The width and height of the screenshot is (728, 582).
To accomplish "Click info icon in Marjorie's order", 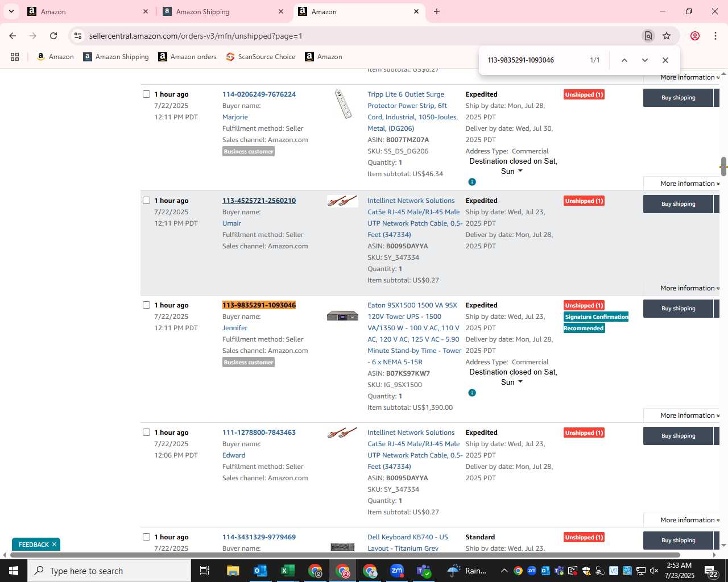I will [472, 182].
